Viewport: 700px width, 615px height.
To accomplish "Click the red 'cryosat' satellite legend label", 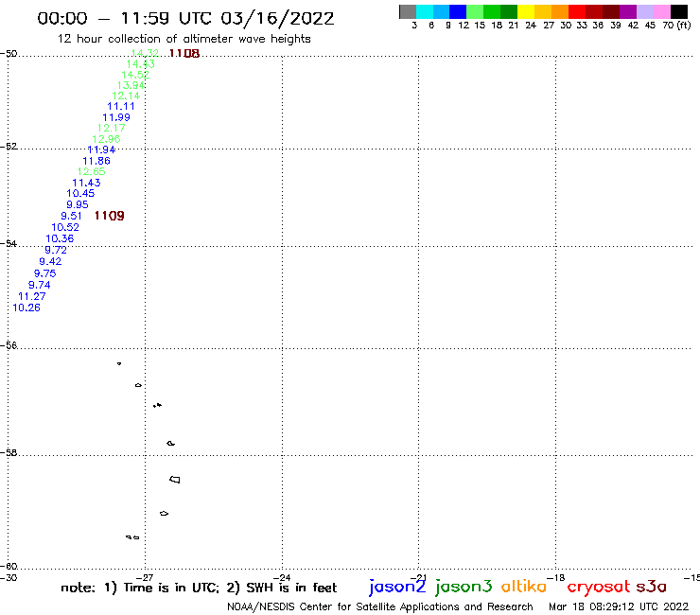I will [599, 588].
